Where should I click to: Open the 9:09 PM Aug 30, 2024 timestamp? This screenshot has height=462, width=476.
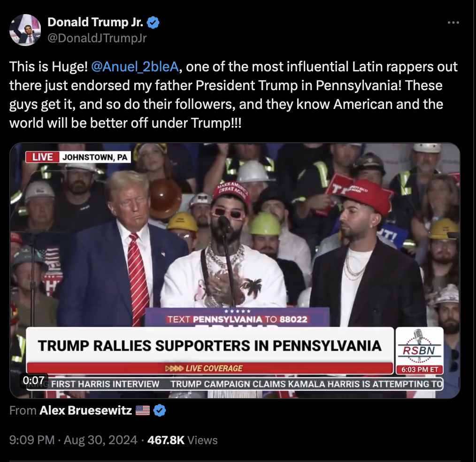(73, 440)
